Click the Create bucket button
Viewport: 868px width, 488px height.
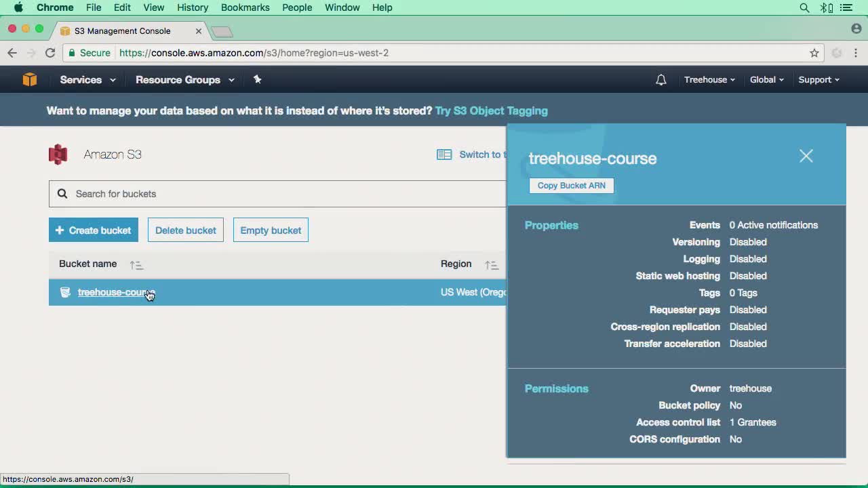tap(94, 230)
